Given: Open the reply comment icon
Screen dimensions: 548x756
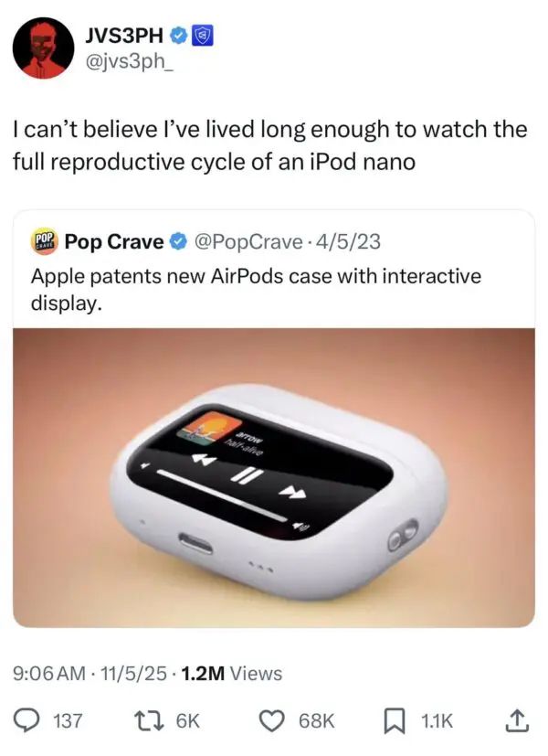Looking at the screenshot, I should pos(27,720).
